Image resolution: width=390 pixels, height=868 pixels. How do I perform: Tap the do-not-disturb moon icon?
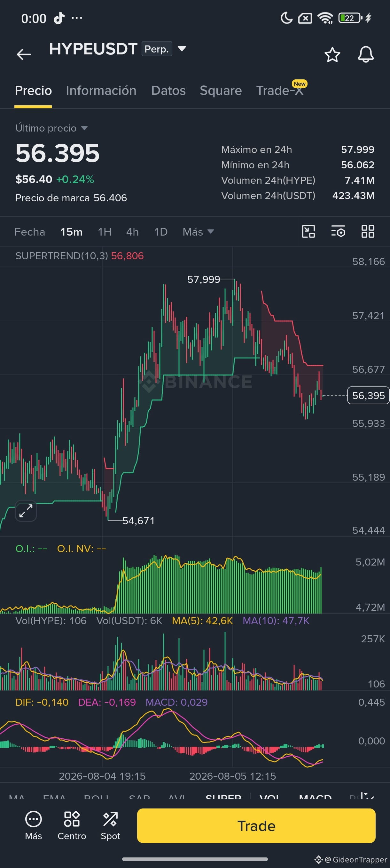tap(286, 18)
